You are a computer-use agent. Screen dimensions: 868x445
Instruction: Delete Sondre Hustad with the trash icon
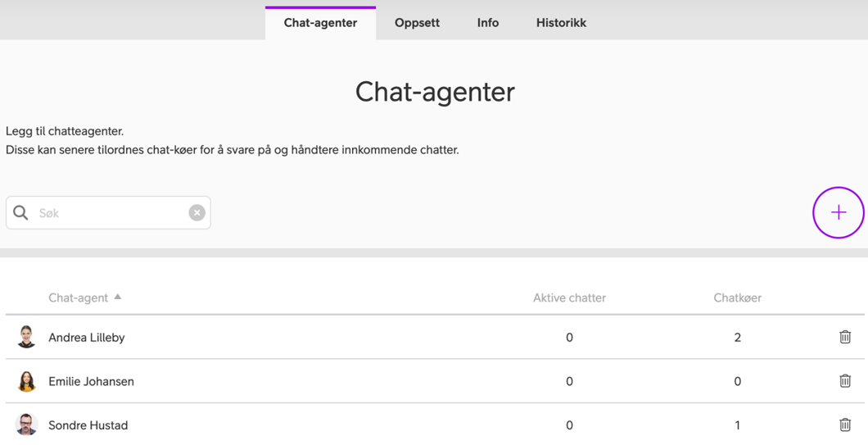[845, 425]
